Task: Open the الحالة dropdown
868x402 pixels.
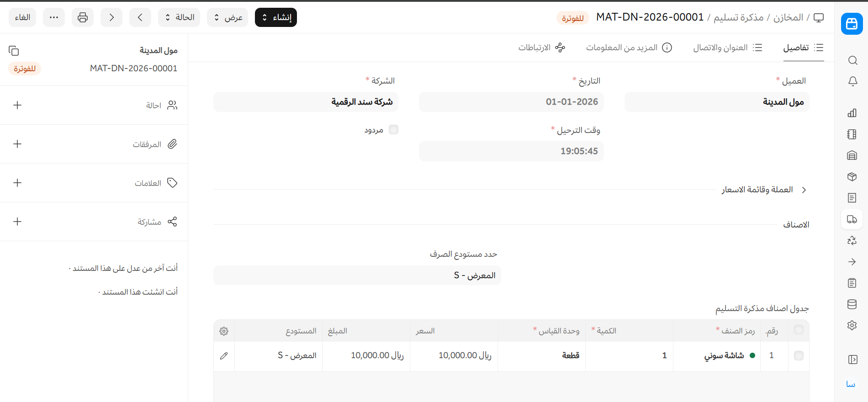Action: [179, 17]
